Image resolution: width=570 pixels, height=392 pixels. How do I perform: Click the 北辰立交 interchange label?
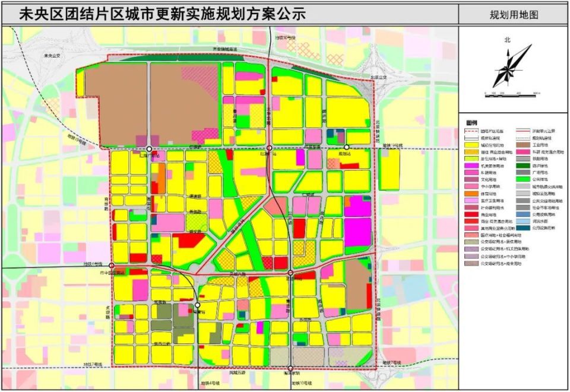(379, 77)
